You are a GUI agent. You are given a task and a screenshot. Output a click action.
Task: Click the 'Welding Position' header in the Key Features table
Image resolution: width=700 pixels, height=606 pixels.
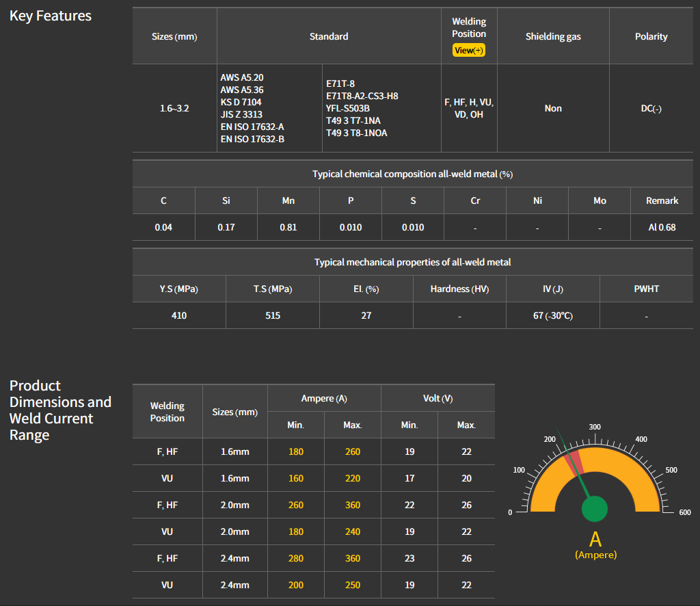(469, 27)
